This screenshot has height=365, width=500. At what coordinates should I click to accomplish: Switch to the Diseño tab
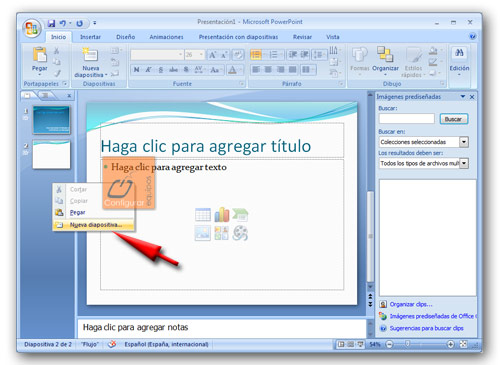pyautogui.click(x=125, y=37)
